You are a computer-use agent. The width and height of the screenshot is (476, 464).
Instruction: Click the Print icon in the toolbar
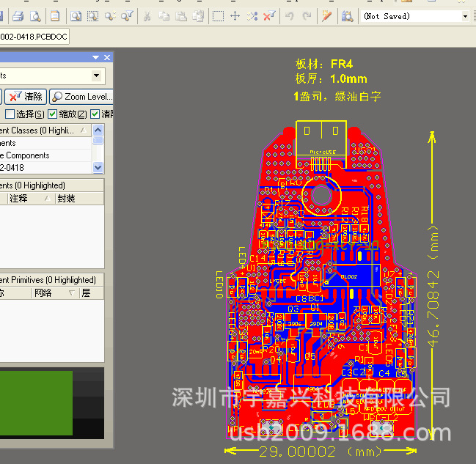click(18, 15)
